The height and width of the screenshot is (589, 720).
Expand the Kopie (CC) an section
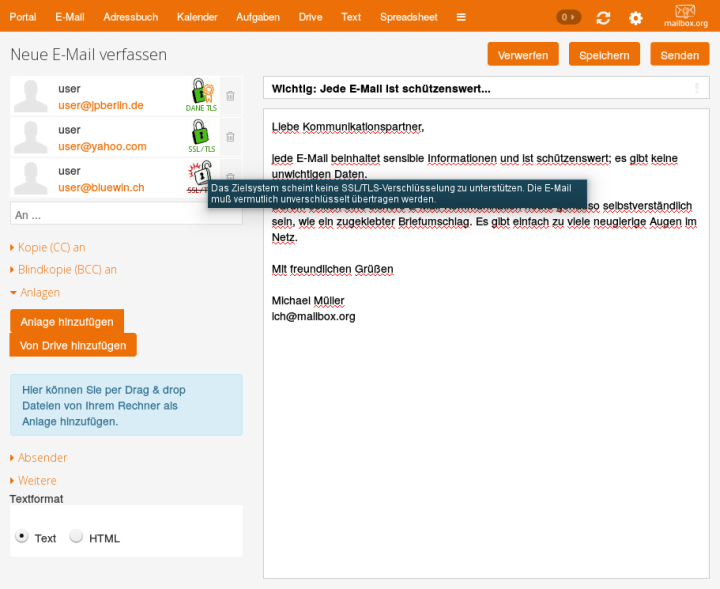point(51,247)
